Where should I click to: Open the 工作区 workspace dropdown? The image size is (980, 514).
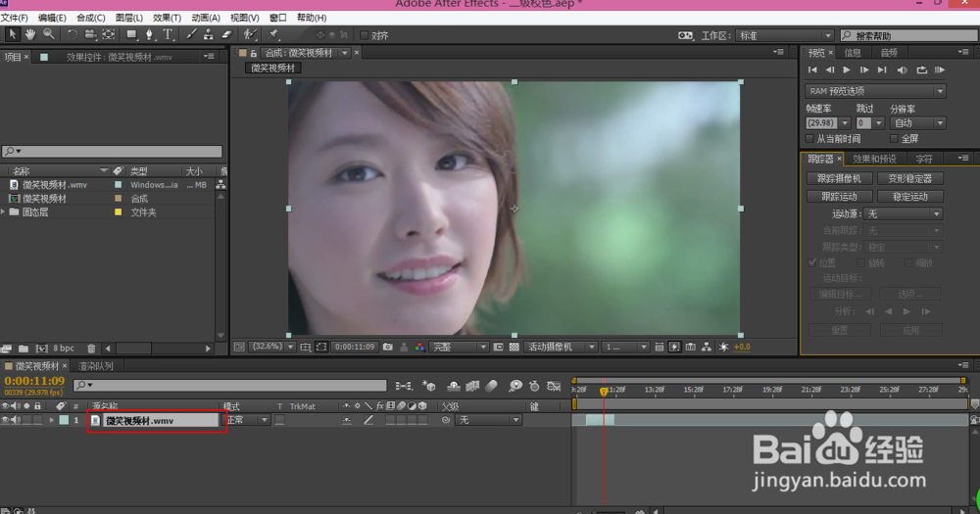click(x=785, y=35)
